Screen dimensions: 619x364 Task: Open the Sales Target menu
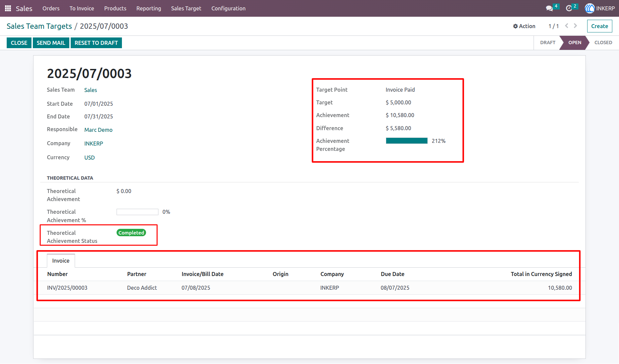pyautogui.click(x=186, y=8)
